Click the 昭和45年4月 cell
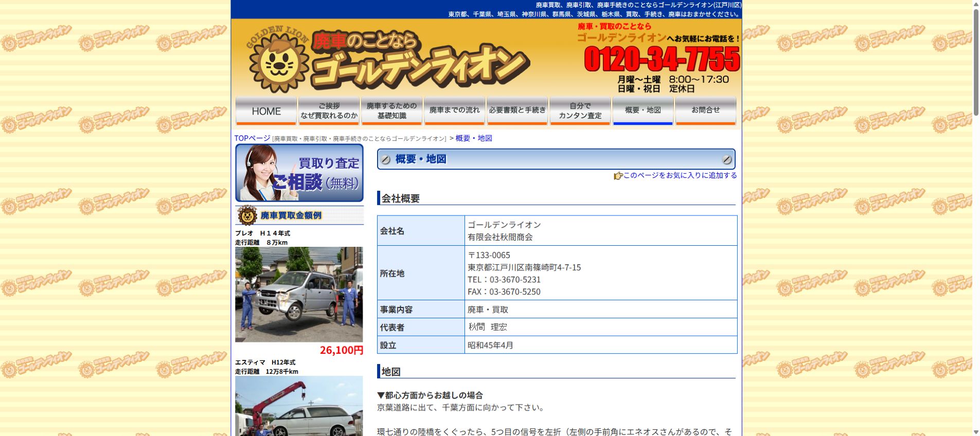This screenshot has width=980, height=436. click(601, 345)
